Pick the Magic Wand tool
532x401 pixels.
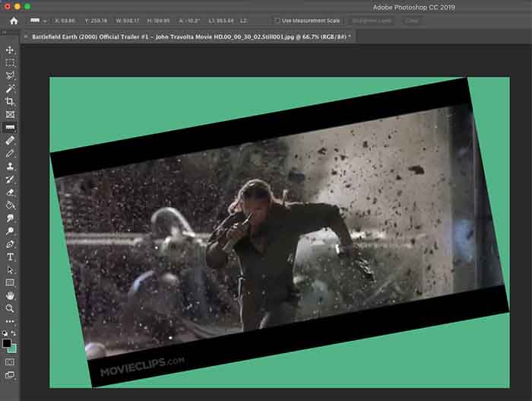pyautogui.click(x=10, y=88)
